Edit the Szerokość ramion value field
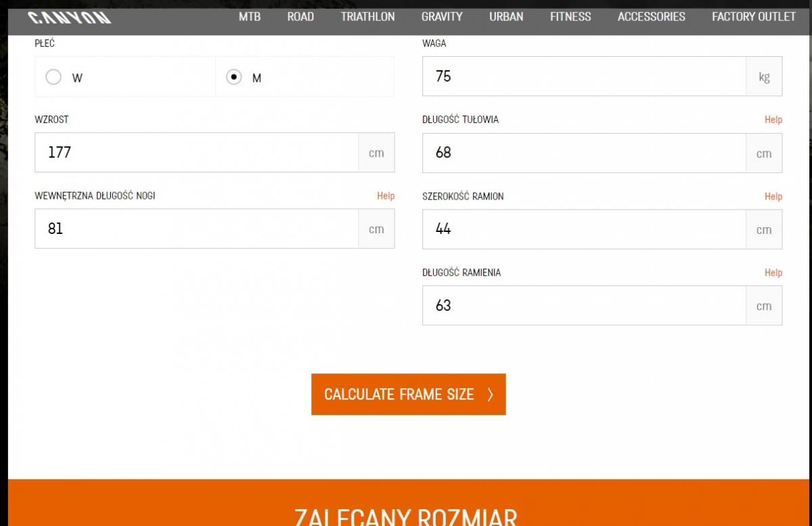812x526 pixels. 584,229
